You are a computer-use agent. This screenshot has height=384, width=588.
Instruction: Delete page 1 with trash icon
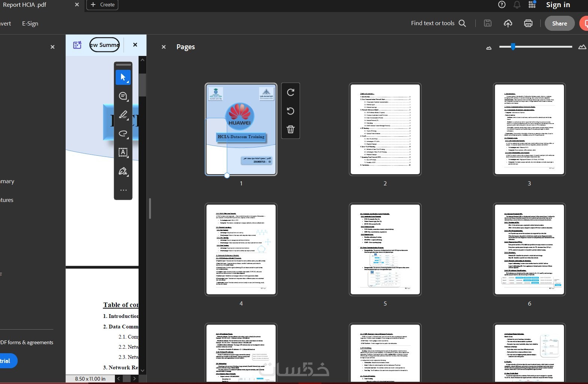pyautogui.click(x=291, y=130)
